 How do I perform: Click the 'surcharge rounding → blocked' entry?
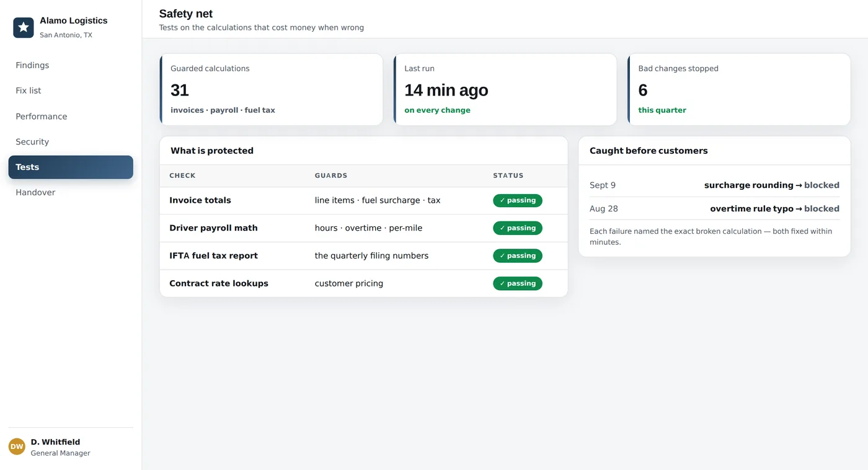(772, 185)
